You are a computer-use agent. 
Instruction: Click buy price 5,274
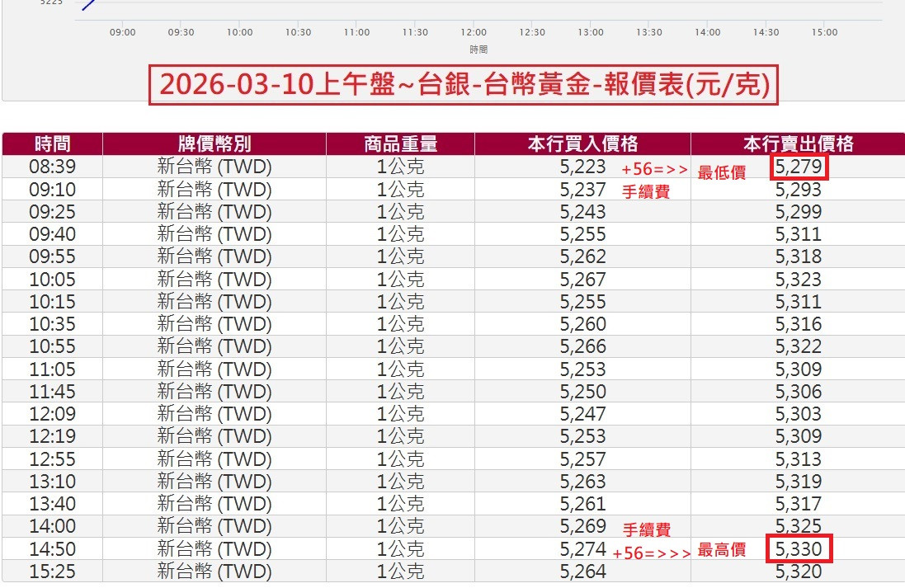tap(583, 549)
